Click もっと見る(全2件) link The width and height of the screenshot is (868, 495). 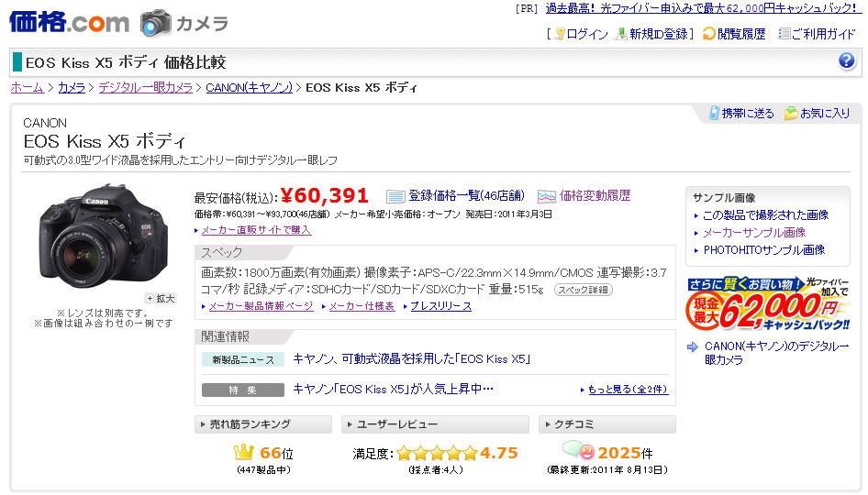(x=628, y=390)
